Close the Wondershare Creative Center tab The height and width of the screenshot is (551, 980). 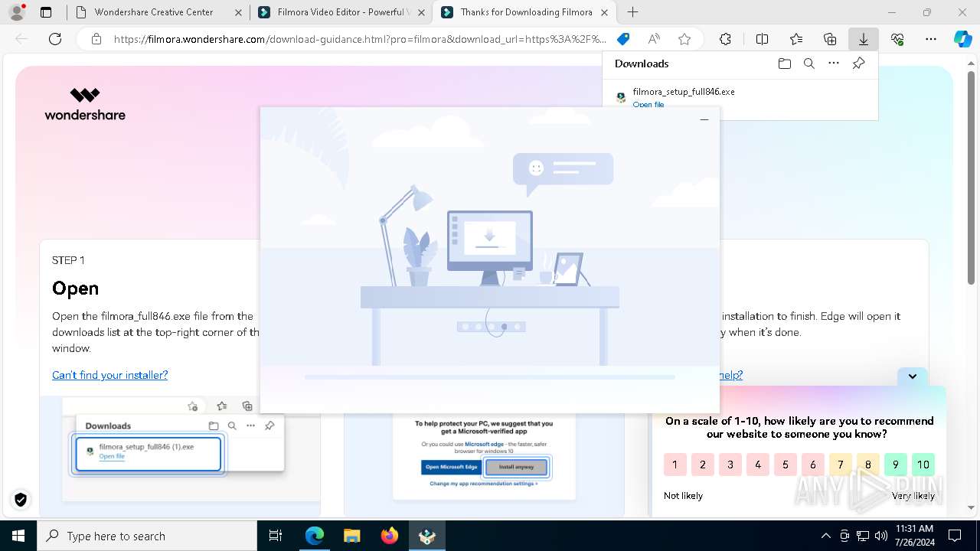238,12
